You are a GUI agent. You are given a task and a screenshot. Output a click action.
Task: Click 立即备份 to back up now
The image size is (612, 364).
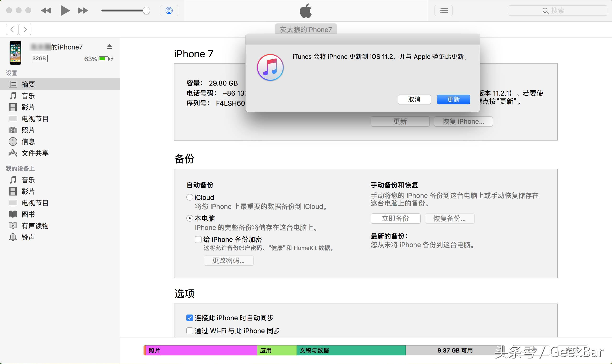pyautogui.click(x=395, y=218)
